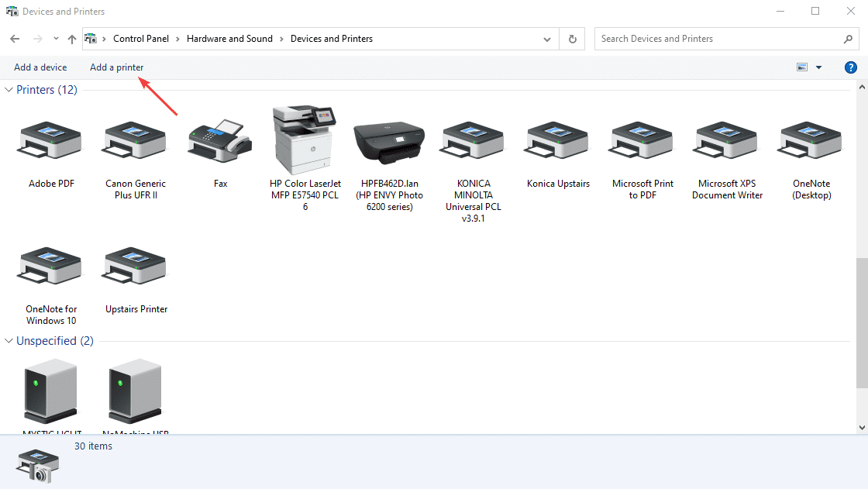Navigate to Hardware and Sound breadcrumb

click(x=229, y=39)
